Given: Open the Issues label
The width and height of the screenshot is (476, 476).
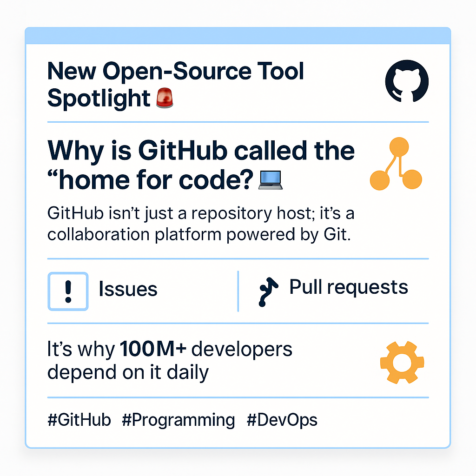Looking at the screenshot, I should [128, 290].
